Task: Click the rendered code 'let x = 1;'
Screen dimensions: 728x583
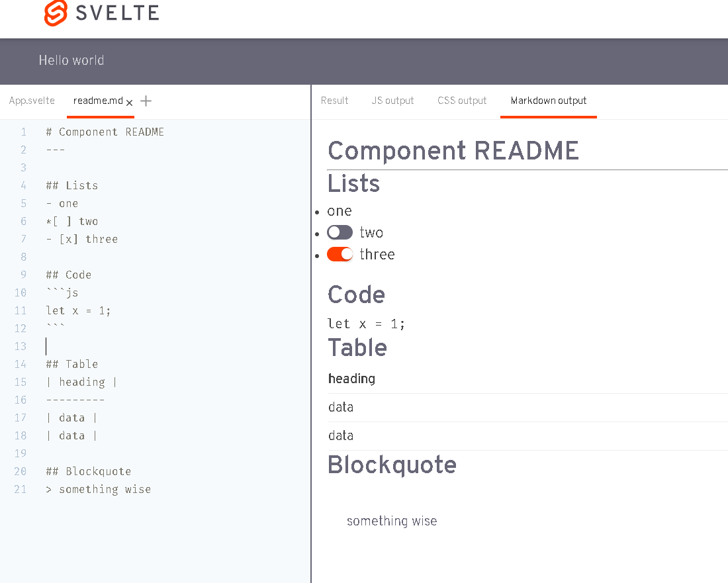Action: pyautogui.click(x=365, y=324)
